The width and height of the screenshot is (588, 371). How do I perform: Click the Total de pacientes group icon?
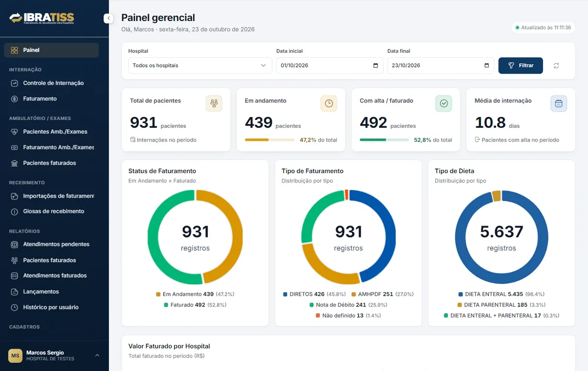214,103
